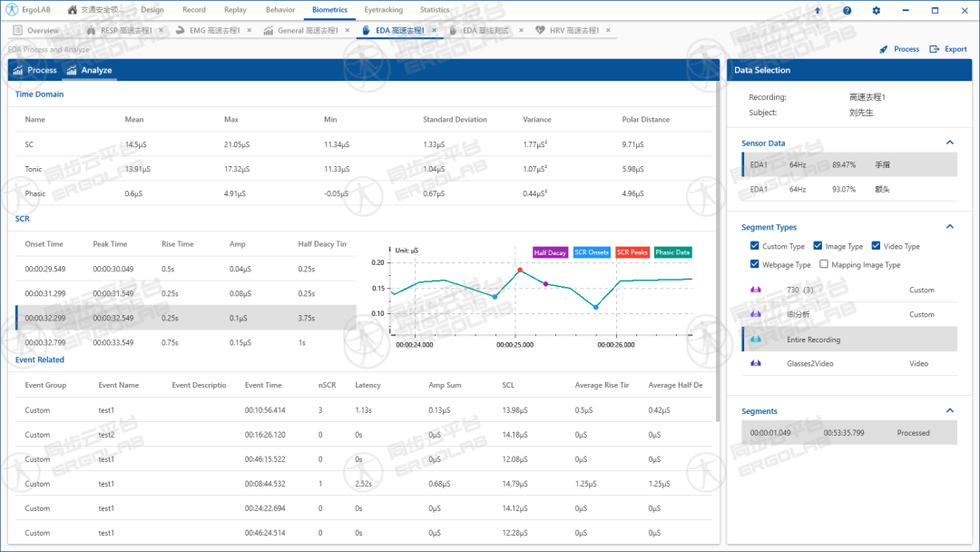Click the Process button at top right
This screenshot has width=980, height=552.
click(x=898, y=49)
